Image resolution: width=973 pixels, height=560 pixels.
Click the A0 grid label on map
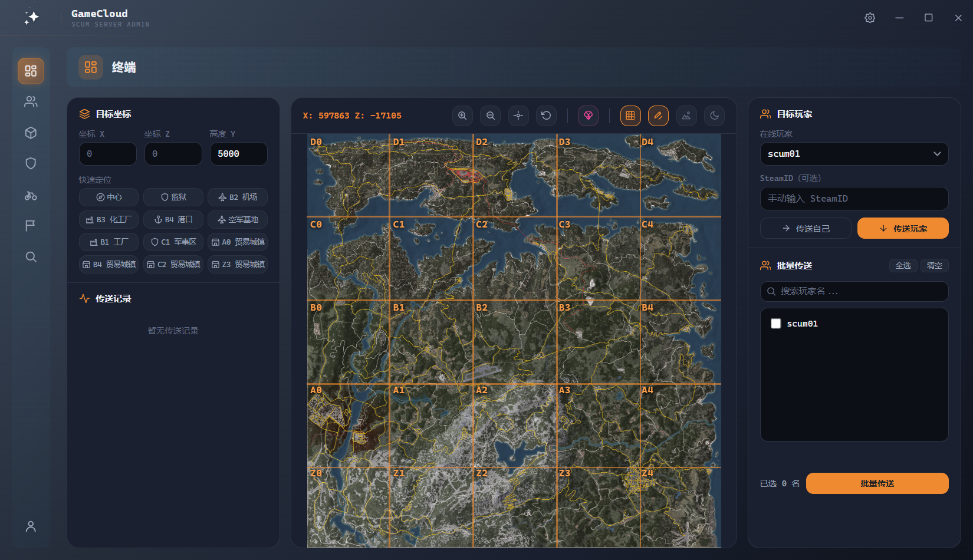tap(316, 390)
